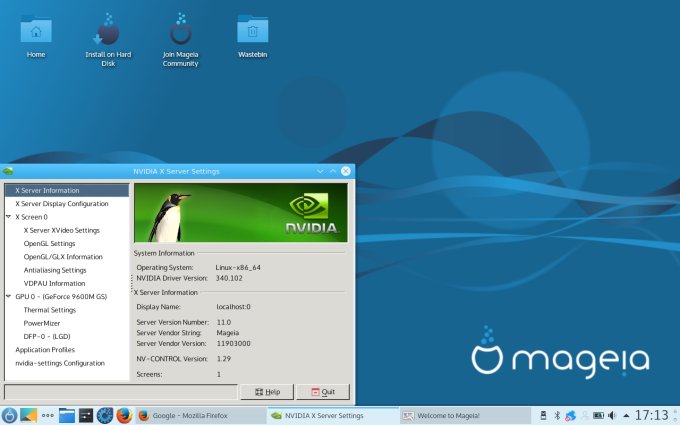Screen dimensions: 680x425
Task: Click the NV-CONTROL Version value 1.29
Action: pyautogui.click(x=224, y=359)
